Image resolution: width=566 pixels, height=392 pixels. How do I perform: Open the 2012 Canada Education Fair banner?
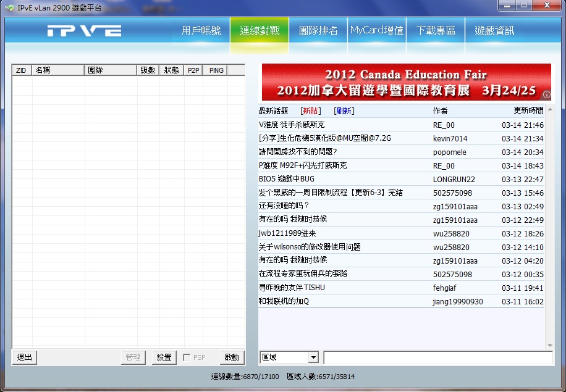pyautogui.click(x=406, y=82)
